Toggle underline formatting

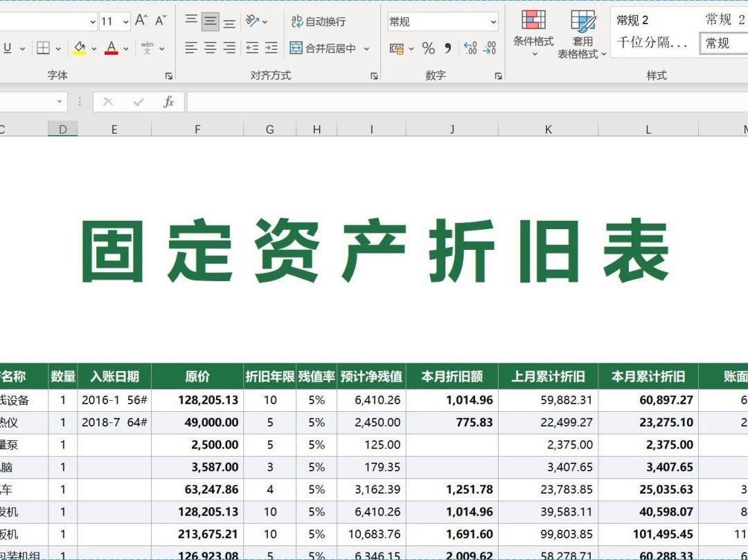[7, 48]
